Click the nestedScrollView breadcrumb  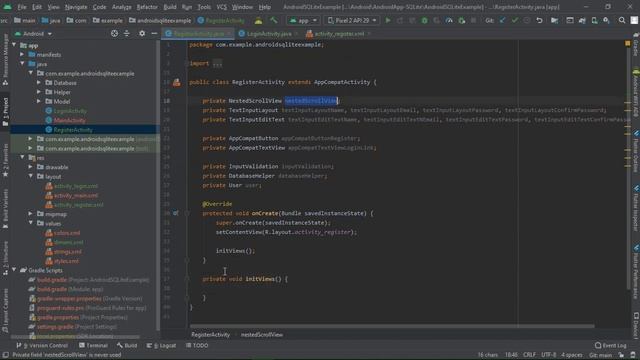(262, 335)
